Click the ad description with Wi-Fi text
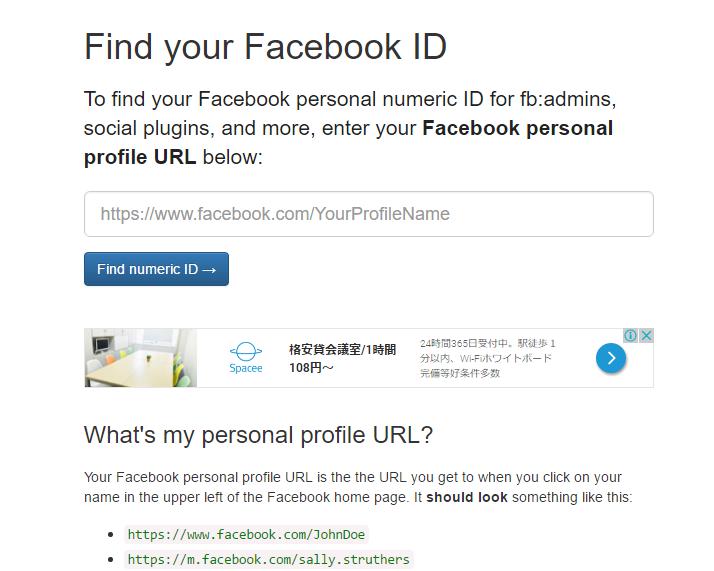The height and width of the screenshot is (571, 714). tap(488, 358)
